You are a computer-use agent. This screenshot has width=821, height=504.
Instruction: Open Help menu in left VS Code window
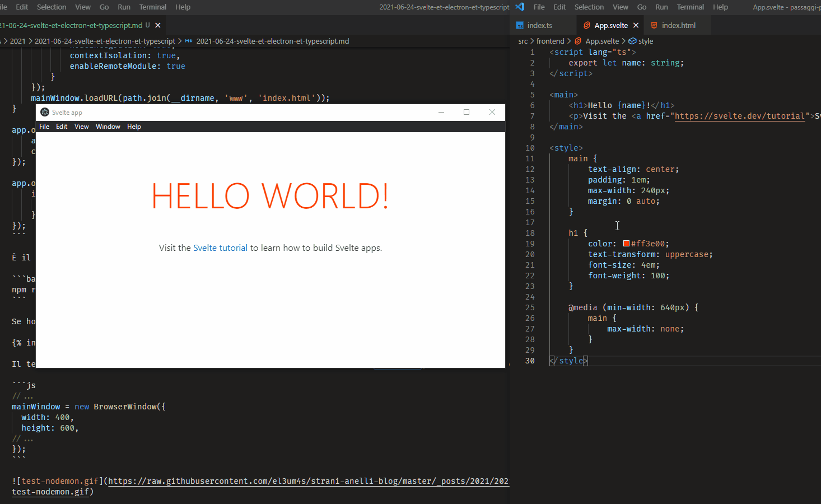point(183,7)
